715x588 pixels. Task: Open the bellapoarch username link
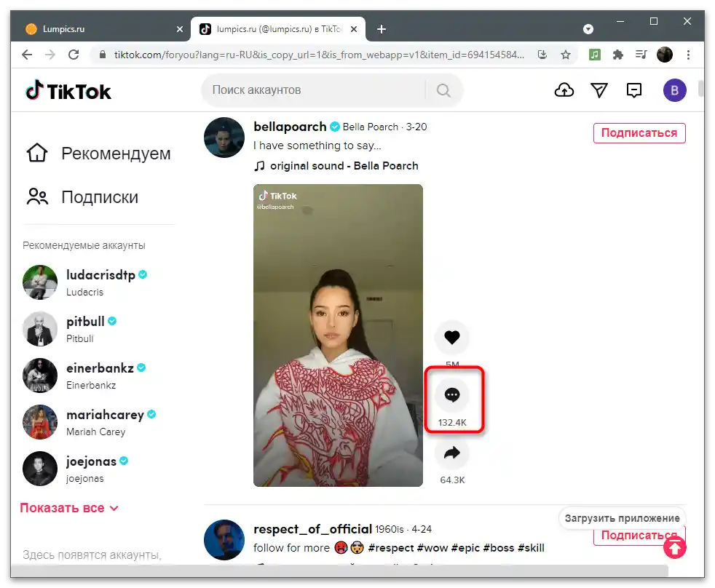pos(290,127)
